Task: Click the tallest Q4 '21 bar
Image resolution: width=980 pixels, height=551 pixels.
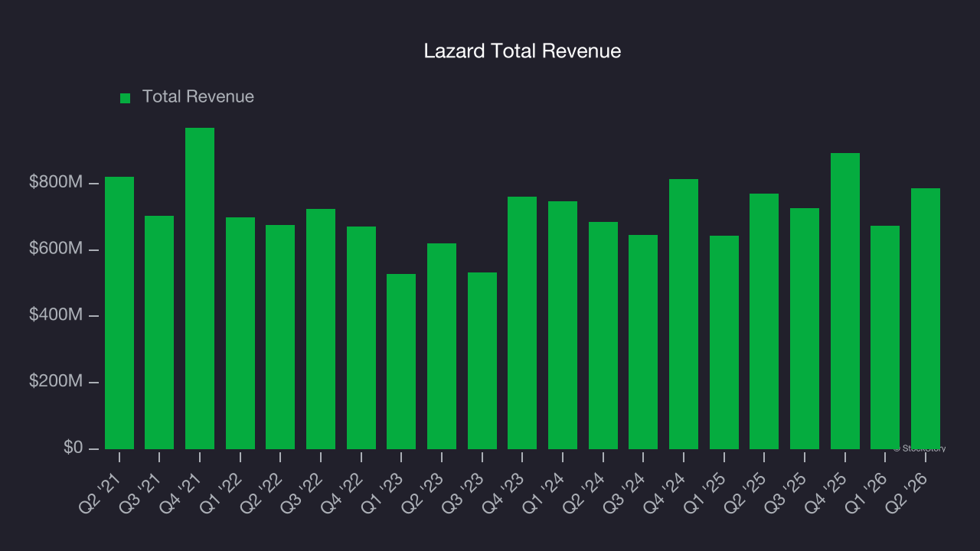Action: pyautogui.click(x=200, y=289)
